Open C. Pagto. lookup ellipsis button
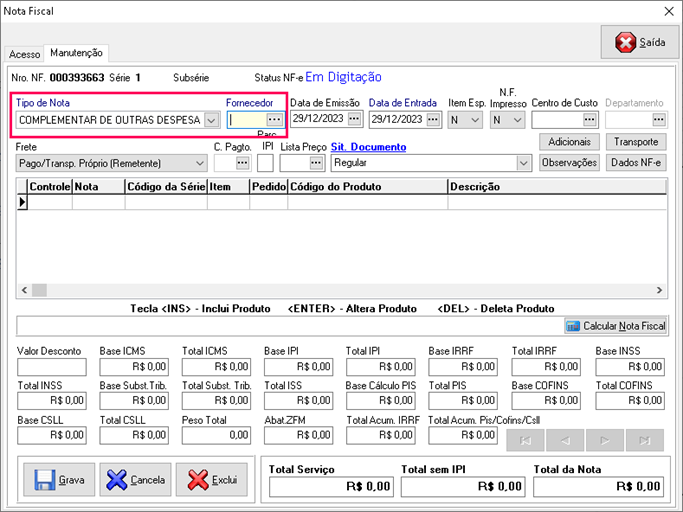 [x=242, y=162]
